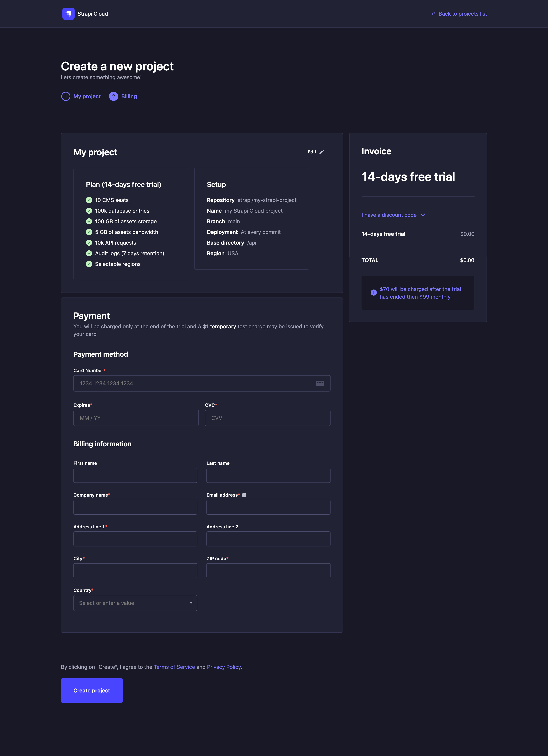
Task: Select the Billing step tab
Action: point(129,96)
